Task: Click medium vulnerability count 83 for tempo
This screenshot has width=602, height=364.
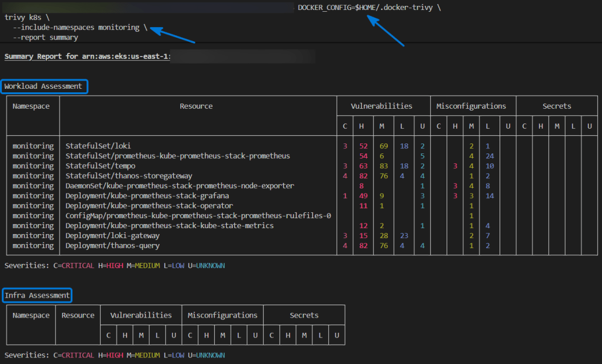Action: 384,166
